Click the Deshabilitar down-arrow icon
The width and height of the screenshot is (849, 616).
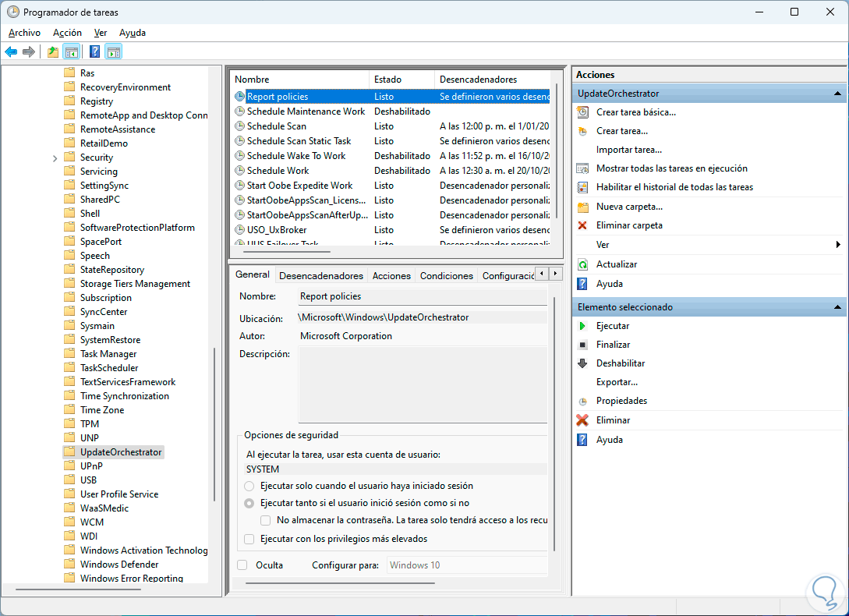[x=582, y=363]
